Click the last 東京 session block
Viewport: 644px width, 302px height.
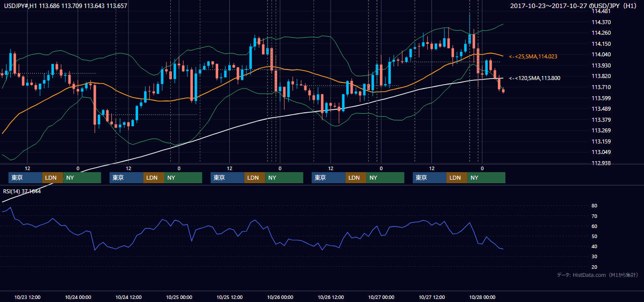click(x=429, y=178)
